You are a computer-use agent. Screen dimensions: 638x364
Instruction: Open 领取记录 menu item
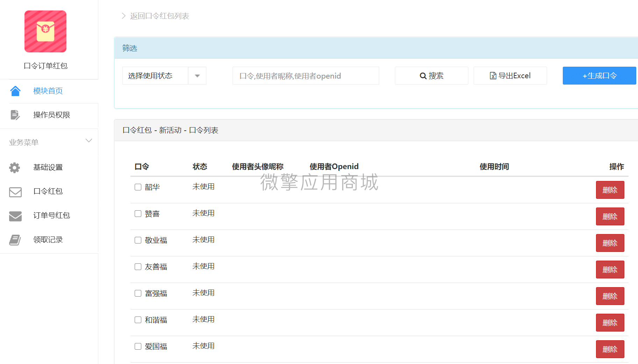tap(48, 240)
